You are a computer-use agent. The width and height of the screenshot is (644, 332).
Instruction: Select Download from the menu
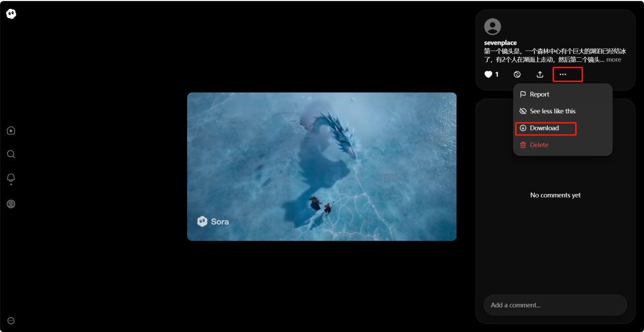pos(563,128)
